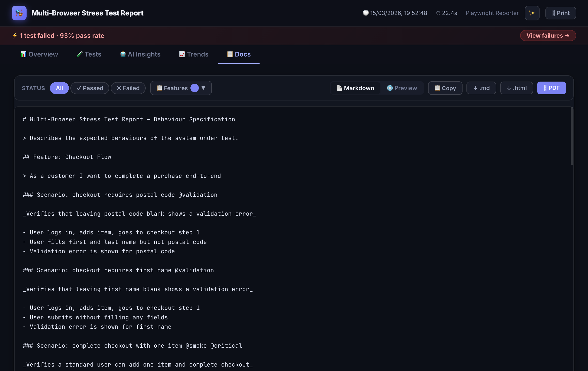Click the chart icon on Trends

click(182, 54)
